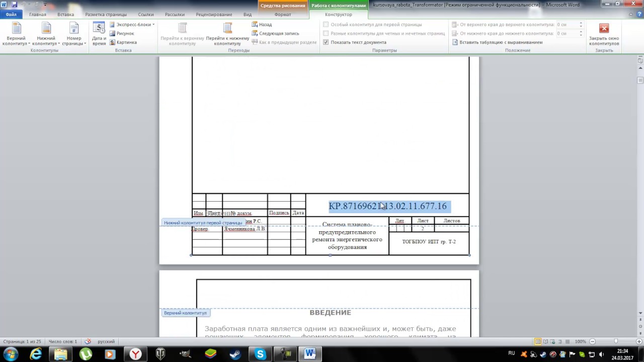Click the Word icon in title bar
The width and height of the screenshot is (644, 362).
tap(4, 5)
